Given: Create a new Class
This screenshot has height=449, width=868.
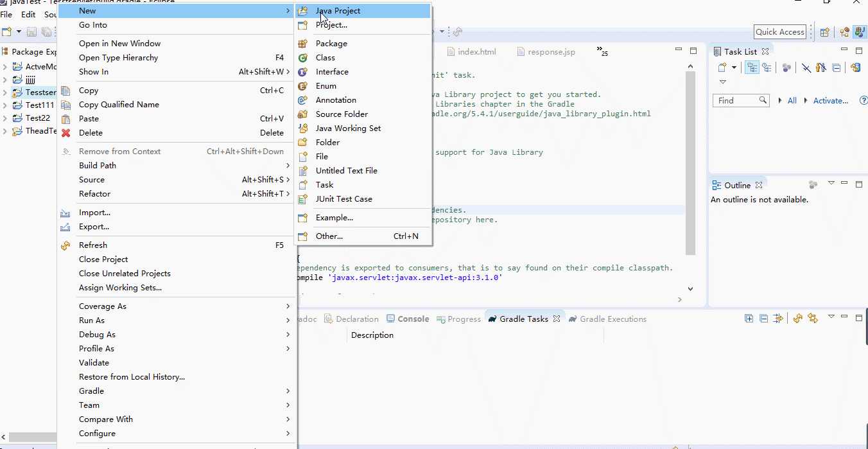Looking at the screenshot, I should click(363, 58).
